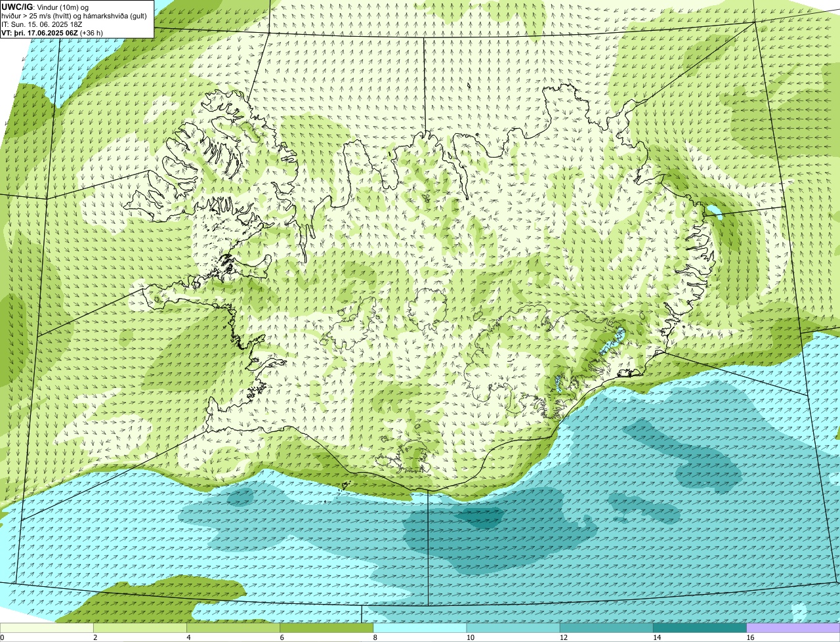Click the legend tick label "2"
840x642 pixels.
pos(95,637)
